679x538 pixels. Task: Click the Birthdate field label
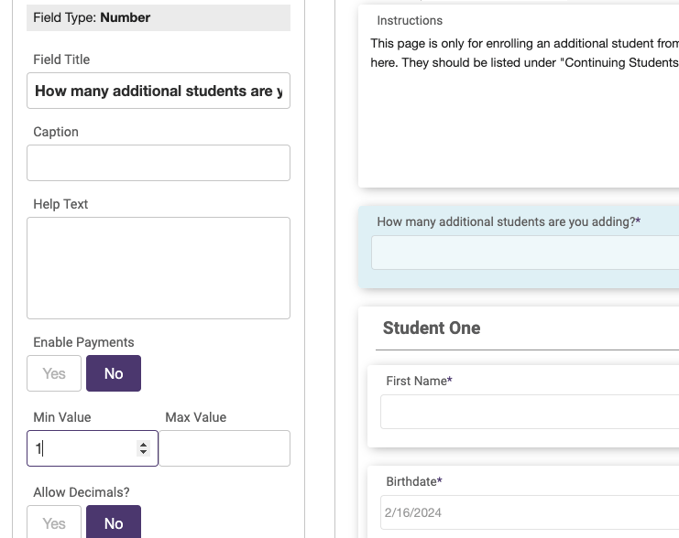[x=414, y=482]
